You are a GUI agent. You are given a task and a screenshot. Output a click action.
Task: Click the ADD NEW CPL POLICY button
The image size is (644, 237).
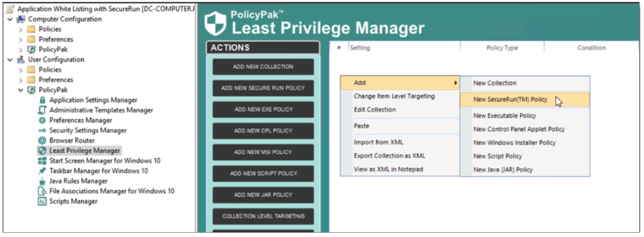pyautogui.click(x=263, y=131)
